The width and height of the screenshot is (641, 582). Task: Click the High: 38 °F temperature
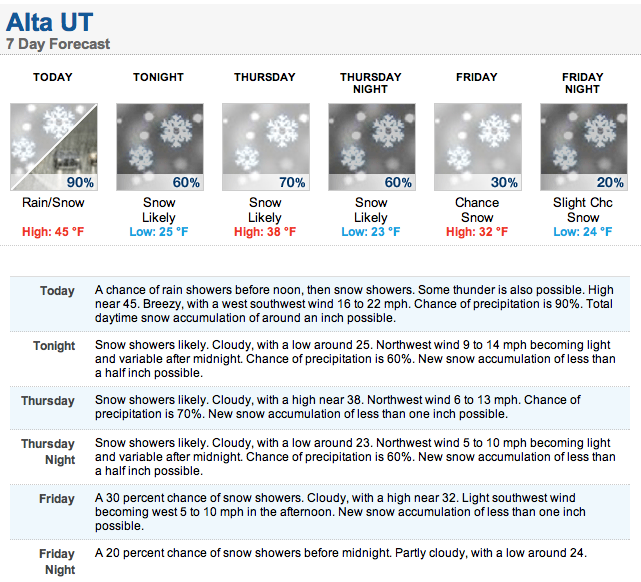coord(265,232)
